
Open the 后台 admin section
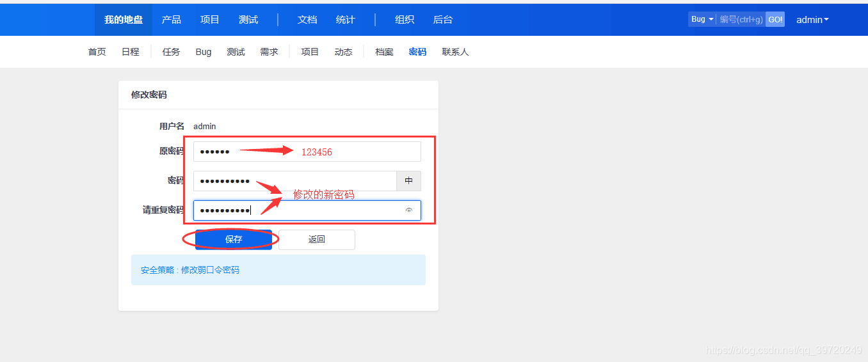(x=443, y=20)
